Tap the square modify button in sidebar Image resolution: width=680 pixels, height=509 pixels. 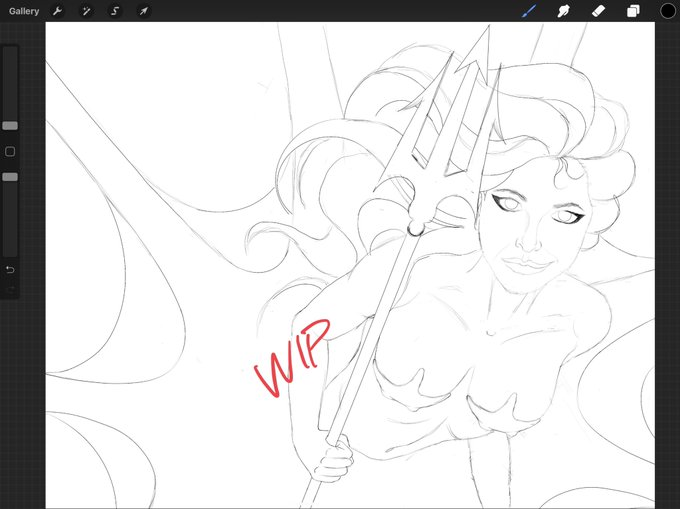tap(10, 151)
